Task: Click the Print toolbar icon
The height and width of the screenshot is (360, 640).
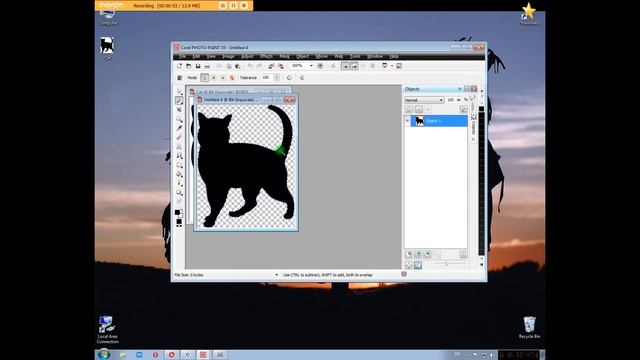Action: pos(207,66)
